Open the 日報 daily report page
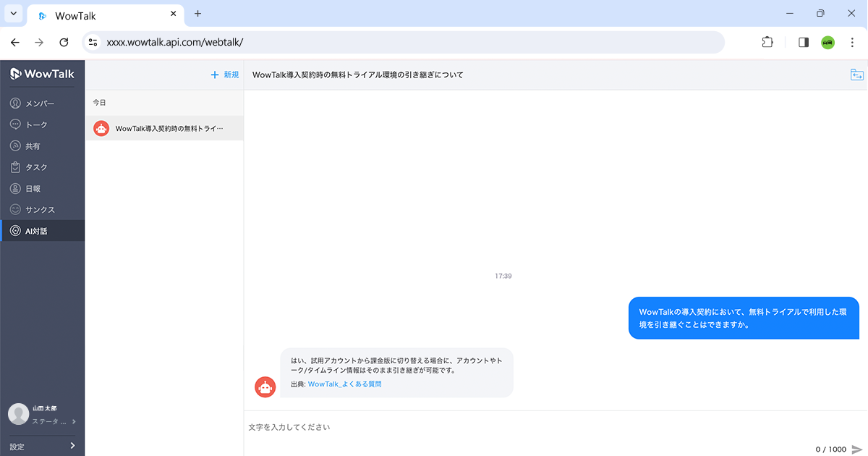Screen dimensions: 868x456 (42, 188)
